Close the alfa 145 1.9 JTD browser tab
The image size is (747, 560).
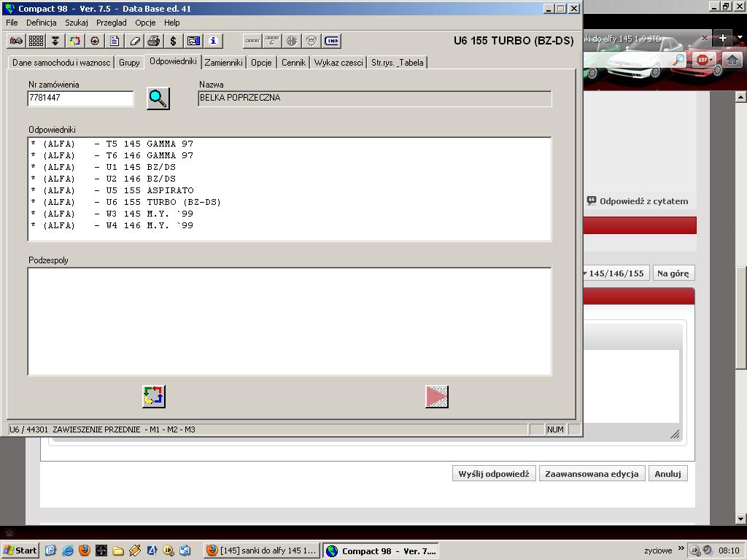[x=705, y=38]
